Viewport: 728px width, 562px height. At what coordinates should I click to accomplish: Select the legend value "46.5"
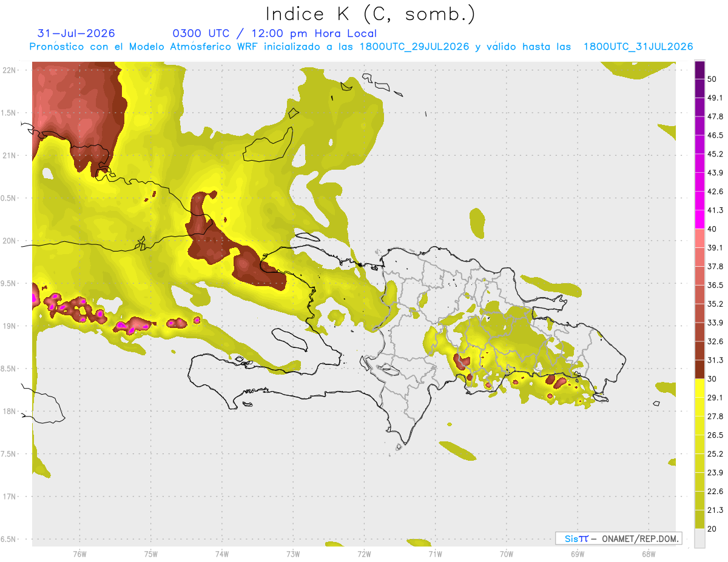tap(715, 136)
